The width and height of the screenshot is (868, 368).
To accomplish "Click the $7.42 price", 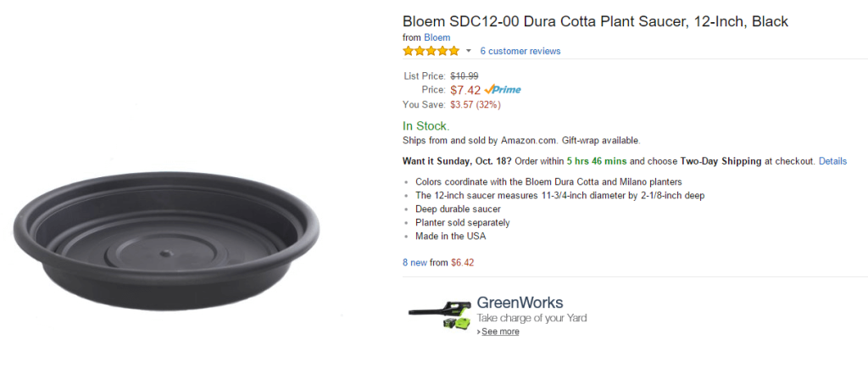I will point(465,90).
